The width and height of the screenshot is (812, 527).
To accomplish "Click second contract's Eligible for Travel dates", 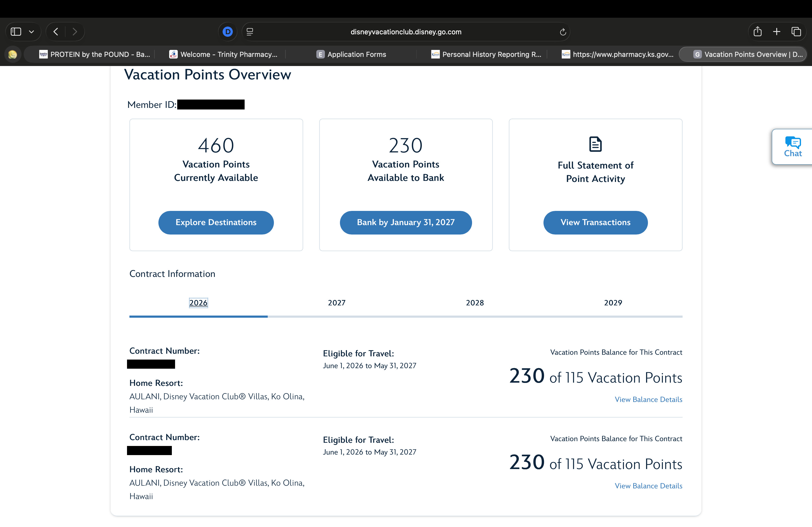I will 369,452.
